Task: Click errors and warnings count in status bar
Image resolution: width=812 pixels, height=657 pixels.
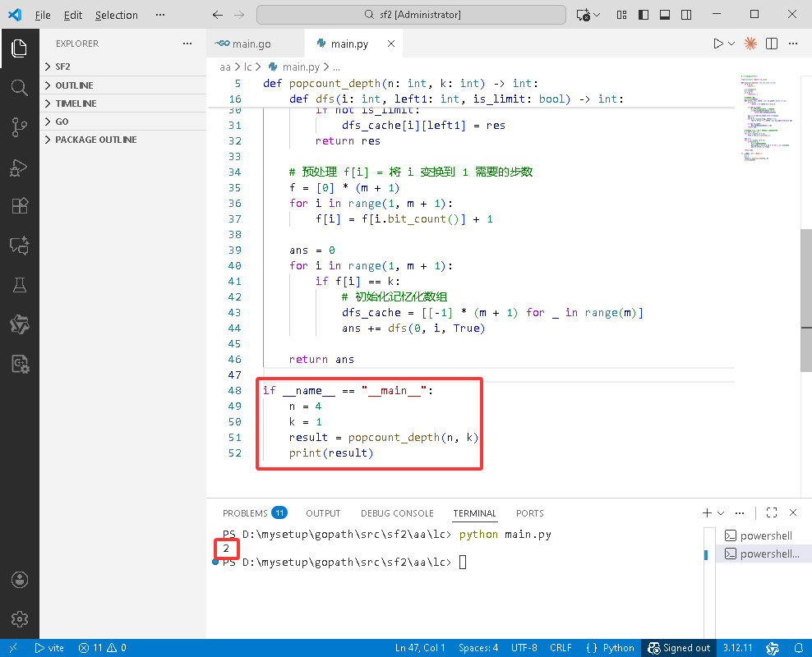Action: 103,648
